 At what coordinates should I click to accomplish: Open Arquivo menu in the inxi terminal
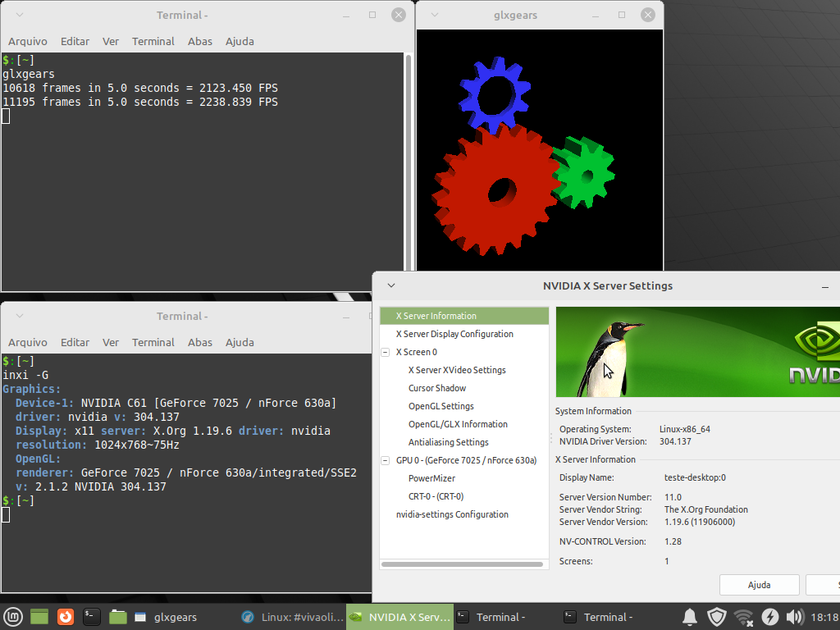pyautogui.click(x=28, y=342)
